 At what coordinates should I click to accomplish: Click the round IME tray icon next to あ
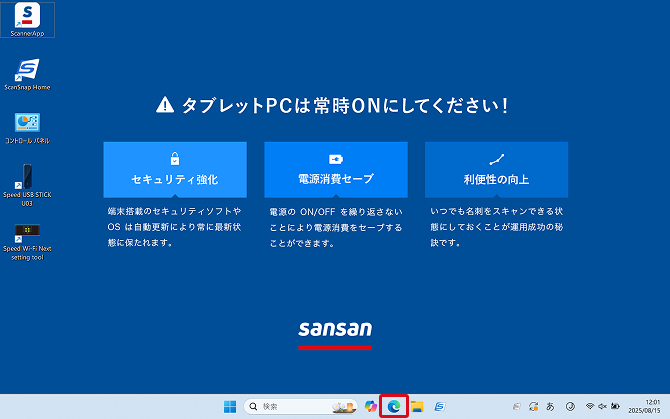(570, 407)
